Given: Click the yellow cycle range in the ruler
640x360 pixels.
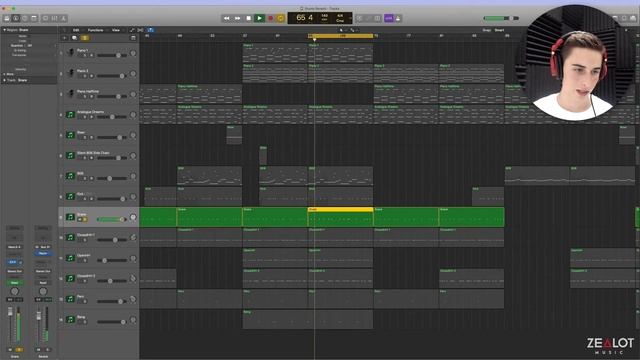Looking at the screenshot, I should click(340, 36).
